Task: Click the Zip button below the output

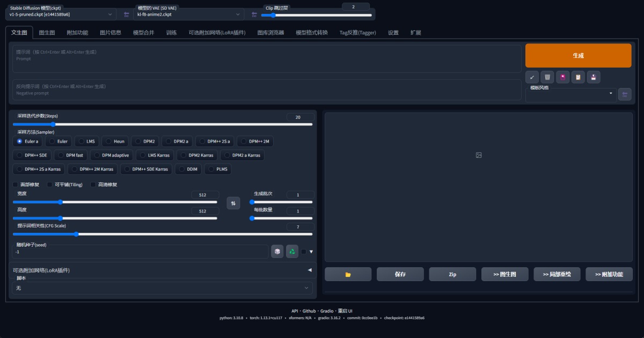Action: click(452, 274)
